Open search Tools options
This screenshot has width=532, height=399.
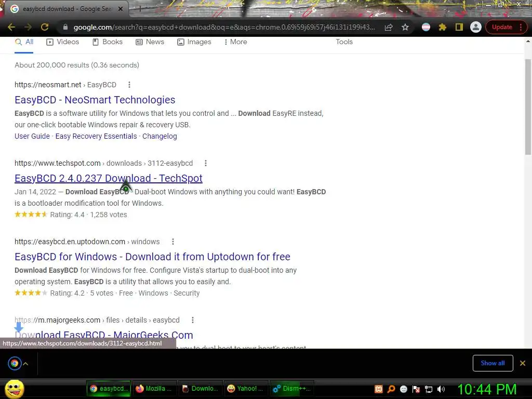point(344,42)
